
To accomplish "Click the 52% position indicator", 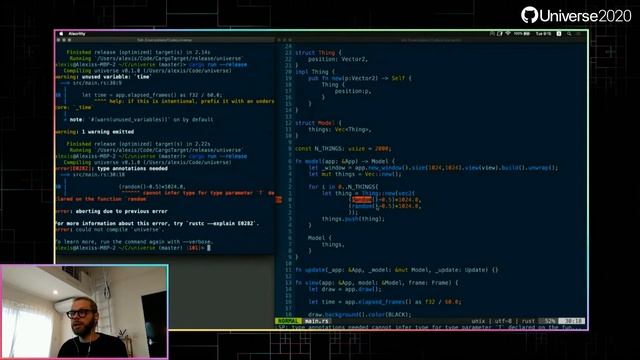I will 550,321.
